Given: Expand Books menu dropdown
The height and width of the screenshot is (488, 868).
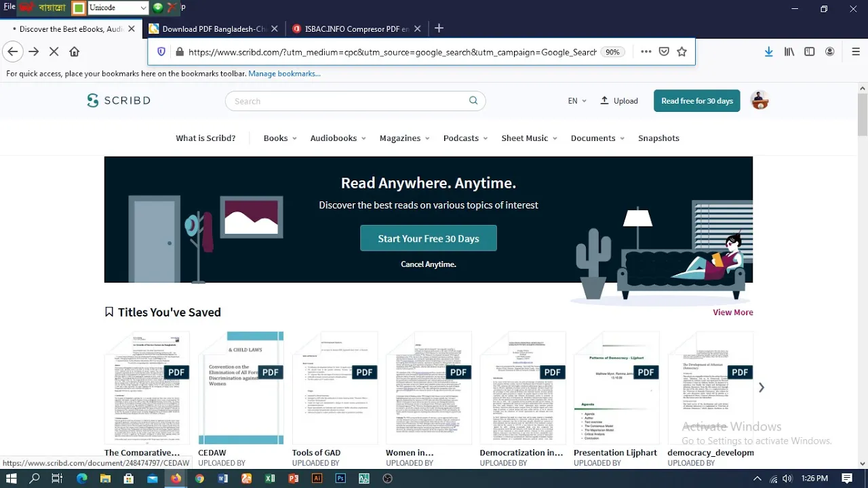Looking at the screenshot, I should 280,138.
